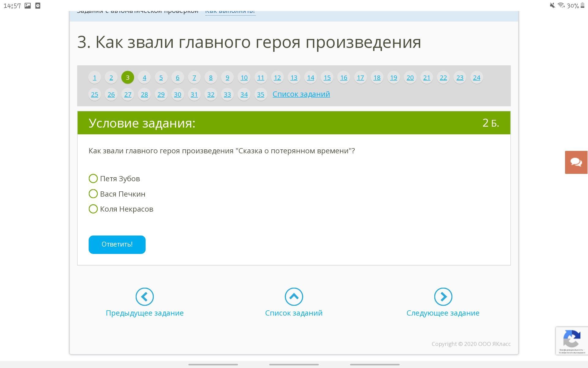
Task: Tap the gallery icon in status bar
Action: coord(28,6)
